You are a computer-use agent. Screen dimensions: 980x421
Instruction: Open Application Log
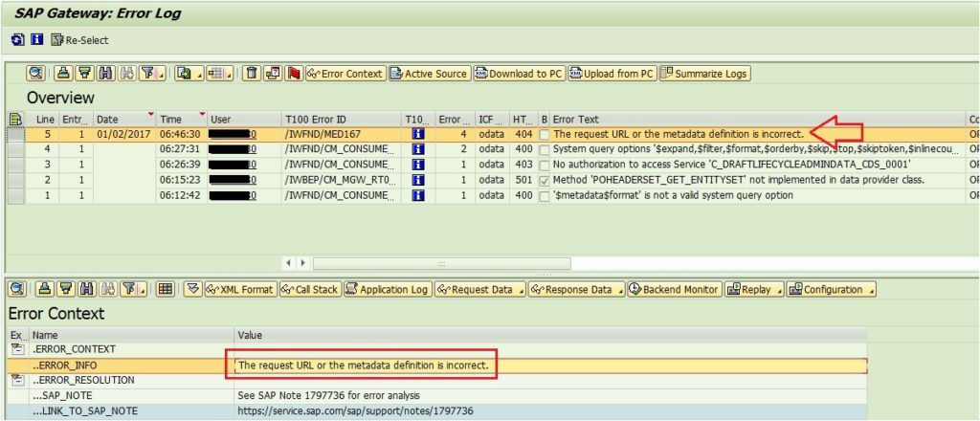click(388, 289)
